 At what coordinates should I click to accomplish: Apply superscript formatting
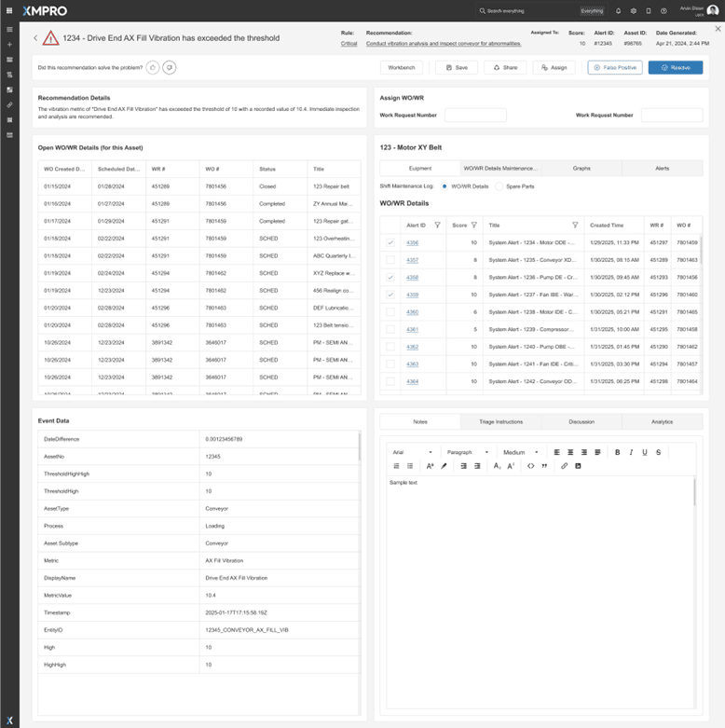tap(511, 466)
